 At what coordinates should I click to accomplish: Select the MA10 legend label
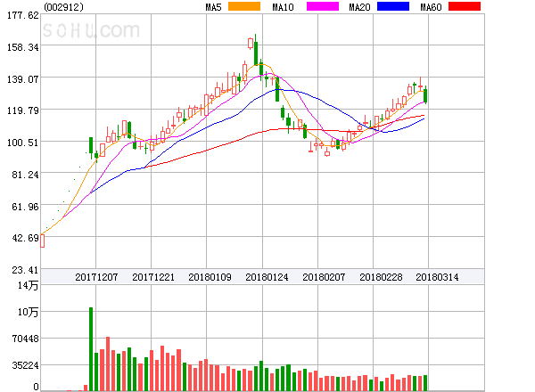(283, 7)
